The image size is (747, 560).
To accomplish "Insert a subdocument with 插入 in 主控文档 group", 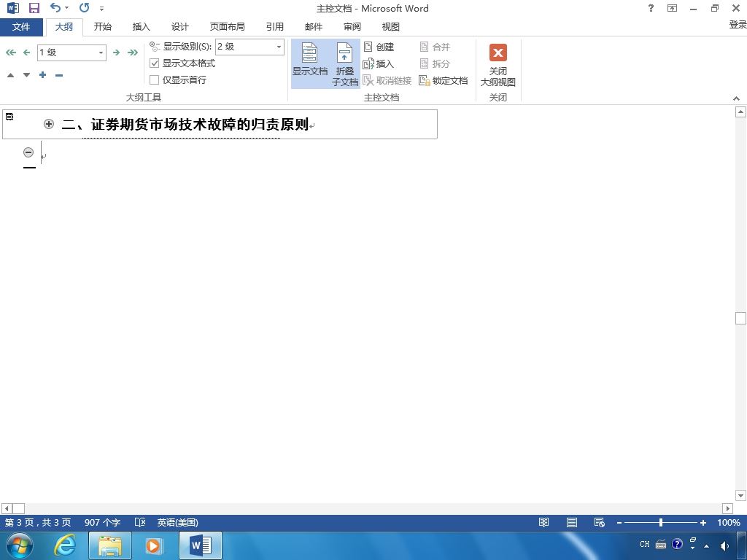I will click(379, 63).
